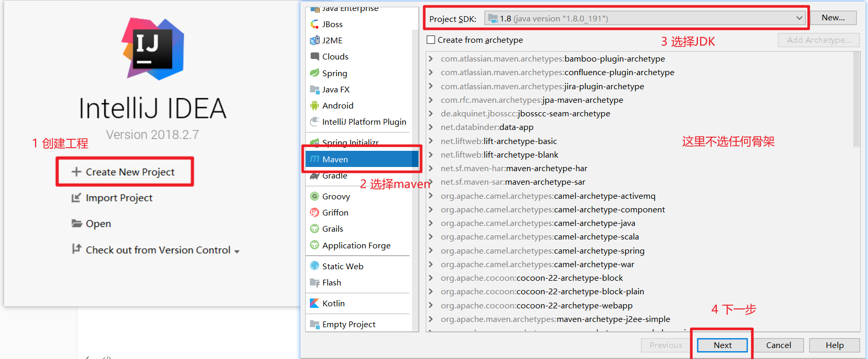Select cocoon-22-archetype-webapp row
Image resolution: width=868 pixels, height=359 pixels.
[640, 305]
